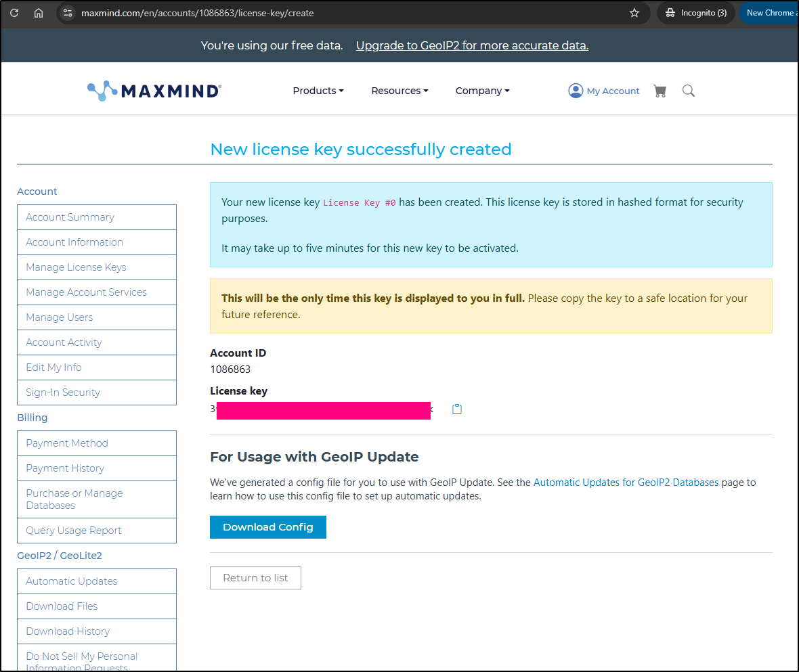Expand the Products dropdown menu
Screen dimensions: 799x672
pos(318,91)
